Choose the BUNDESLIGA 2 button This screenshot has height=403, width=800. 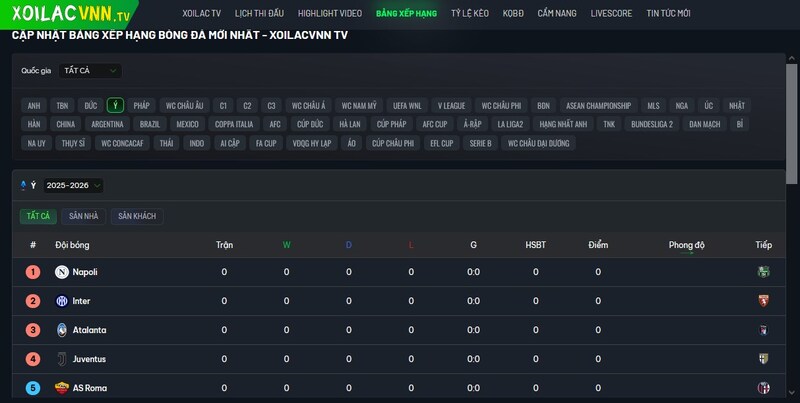pyautogui.click(x=652, y=124)
